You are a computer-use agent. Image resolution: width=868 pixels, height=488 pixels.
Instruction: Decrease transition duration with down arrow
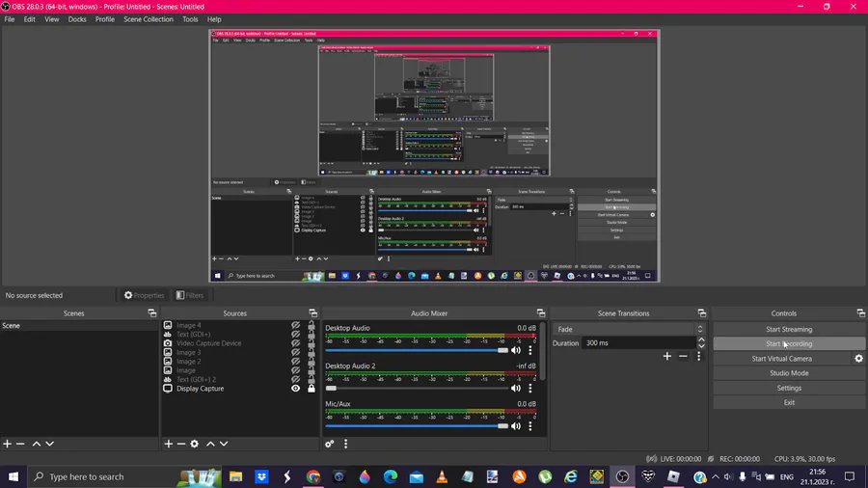point(701,346)
